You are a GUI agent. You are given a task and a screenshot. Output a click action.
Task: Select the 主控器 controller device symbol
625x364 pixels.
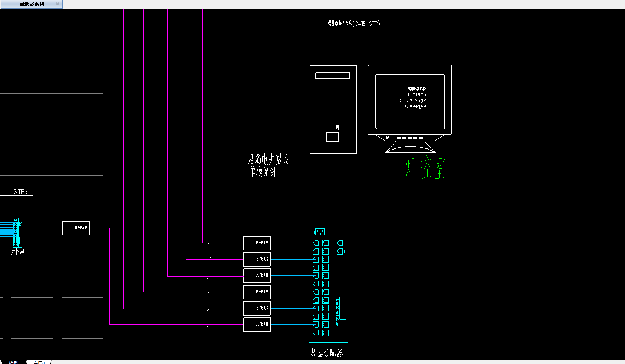(17, 232)
